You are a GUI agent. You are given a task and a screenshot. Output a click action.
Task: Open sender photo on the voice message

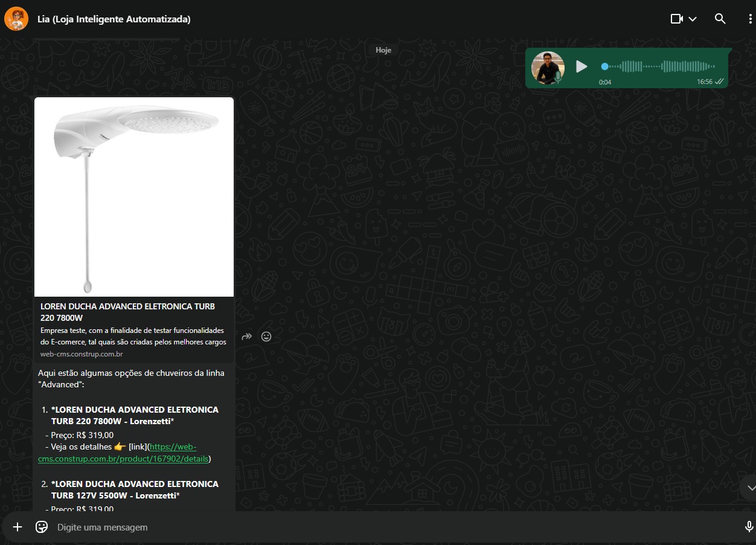(x=548, y=68)
